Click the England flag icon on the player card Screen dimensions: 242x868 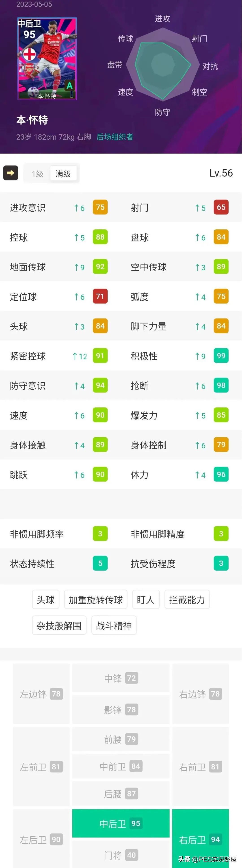[x=29, y=54]
